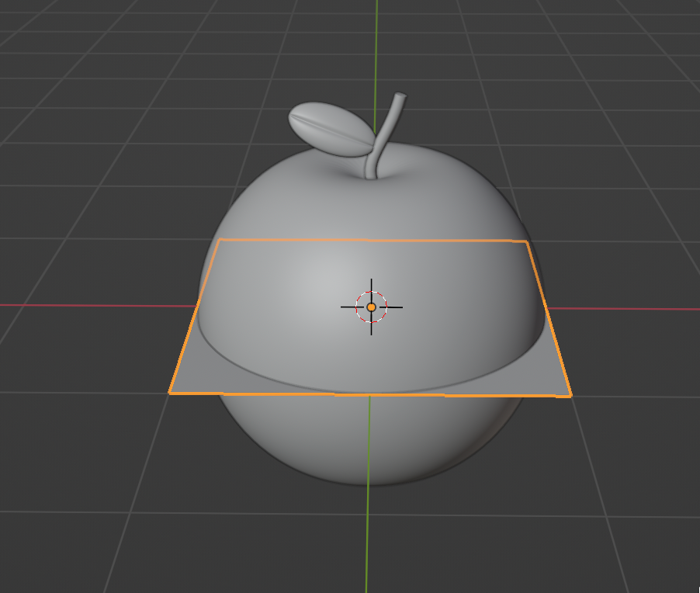This screenshot has height=593, width=700.
Task: Click the plane's back-right corner vertex
Action: (527, 242)
